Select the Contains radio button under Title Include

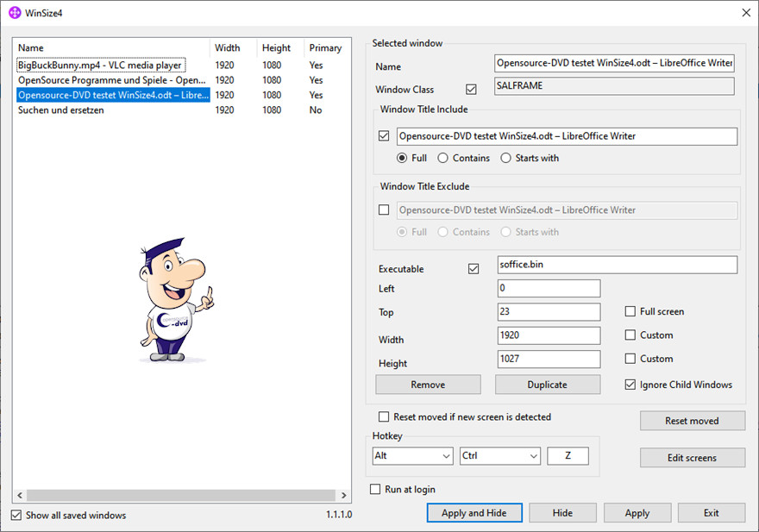(443, 158)
